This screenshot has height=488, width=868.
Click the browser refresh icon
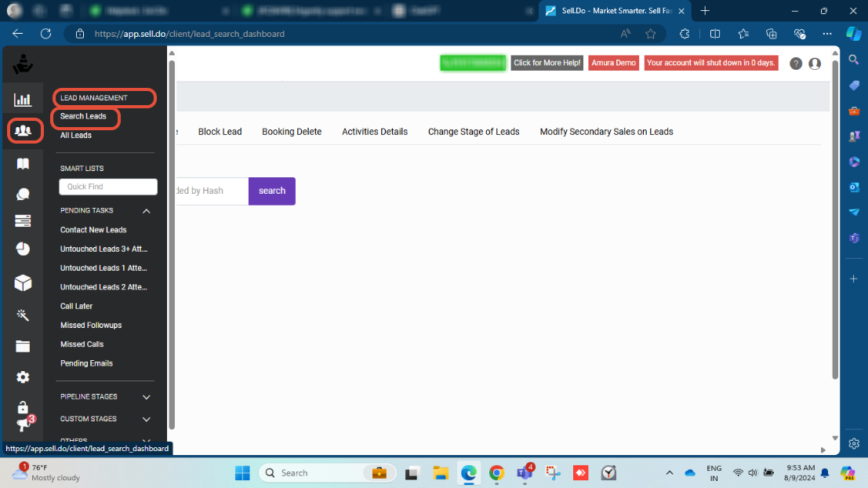[x=46, y=34]
